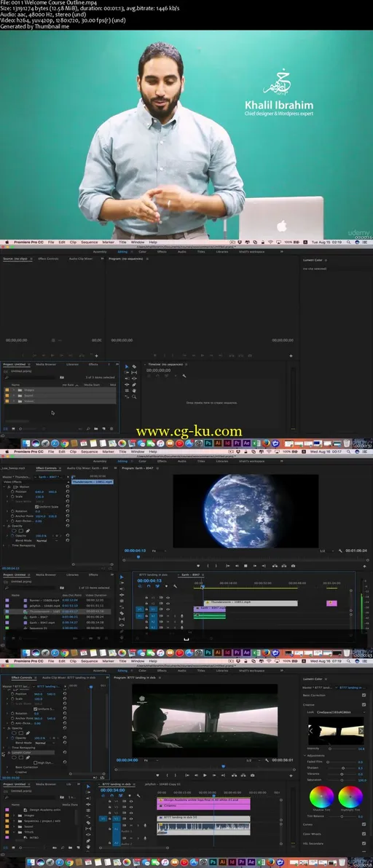The image size is (373, 868).
Task: Select Earth – 8947.mp4 clip on timeline track
Action: [x=209, y=608]
